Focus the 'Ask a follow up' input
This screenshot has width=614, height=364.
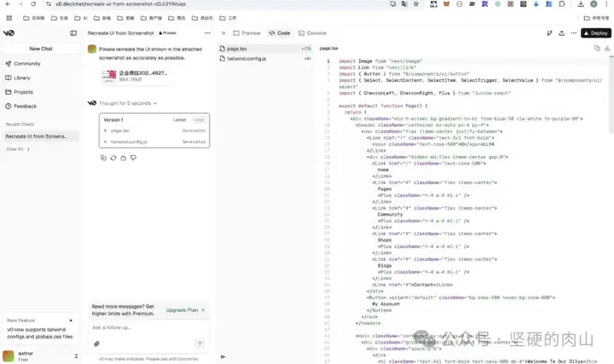coord(148,327)
